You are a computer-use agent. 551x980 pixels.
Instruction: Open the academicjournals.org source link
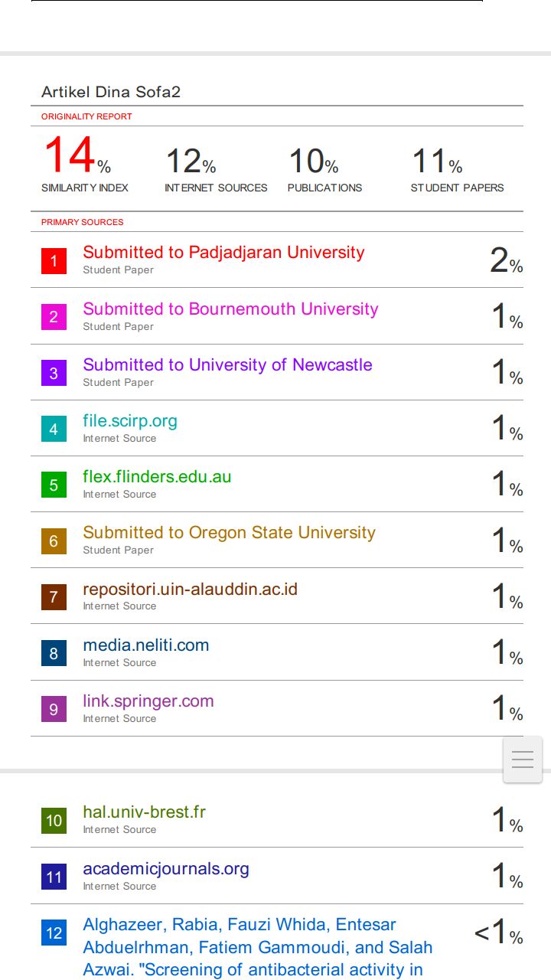166,869
